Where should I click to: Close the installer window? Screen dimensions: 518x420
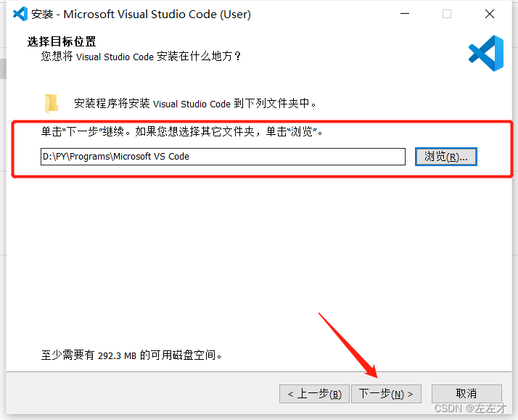[x=490, y=14]
